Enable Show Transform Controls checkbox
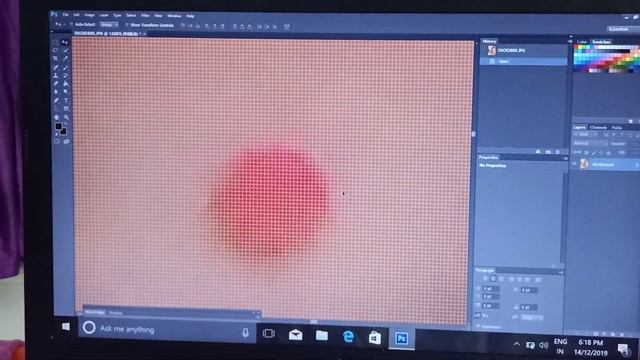The height and width of the screenshot is (360, 640). tap(127, 25)
